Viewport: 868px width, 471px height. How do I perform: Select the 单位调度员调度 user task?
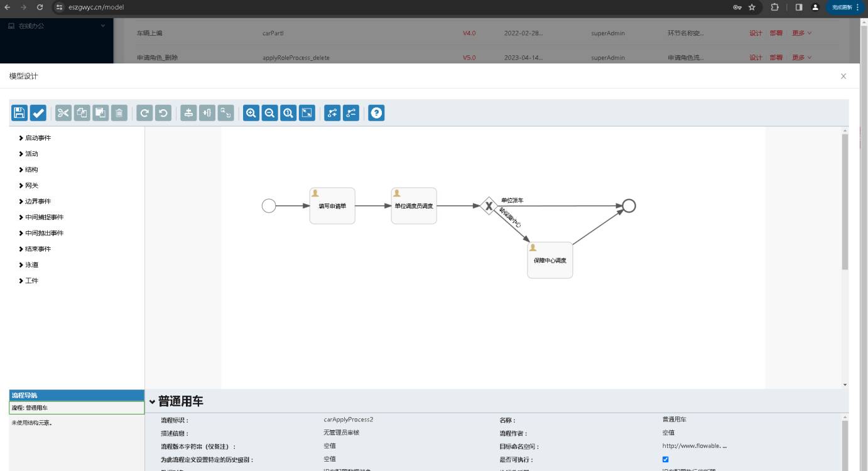pos(414,206)
